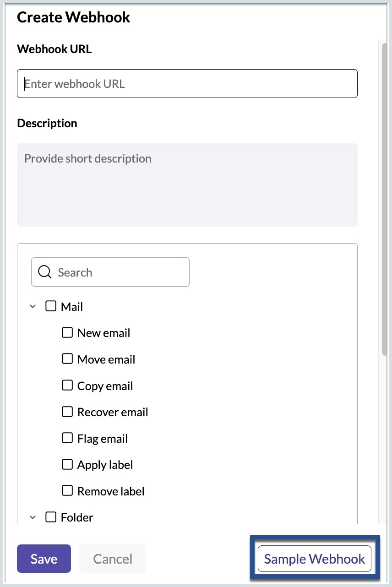
Task: Check the Move email option
Action: [x=67, y=359]
